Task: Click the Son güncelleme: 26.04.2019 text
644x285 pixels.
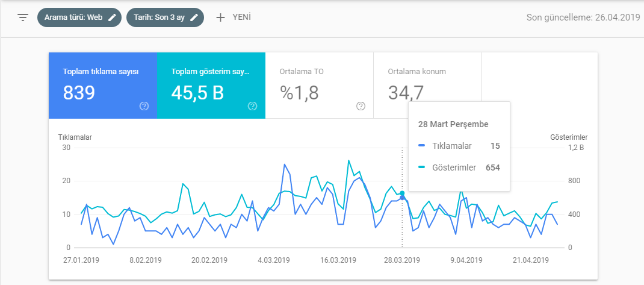Action: coord(583,17)
